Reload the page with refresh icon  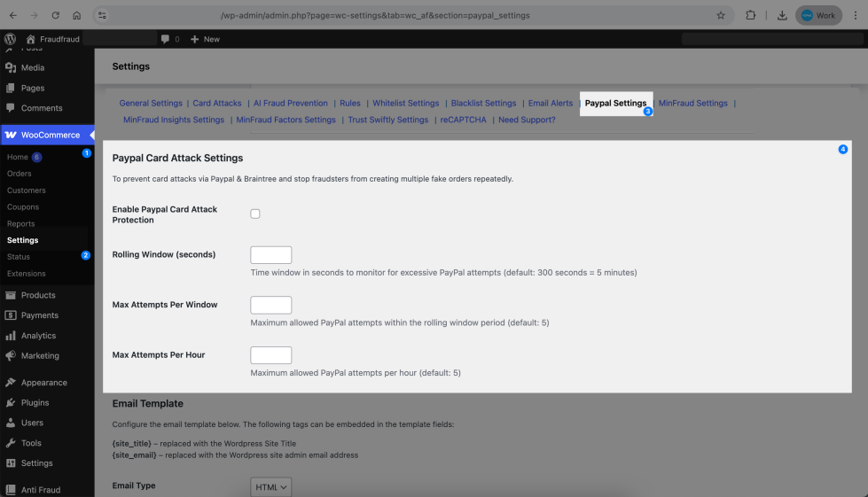pyautogui.click(x=55, y=15)
